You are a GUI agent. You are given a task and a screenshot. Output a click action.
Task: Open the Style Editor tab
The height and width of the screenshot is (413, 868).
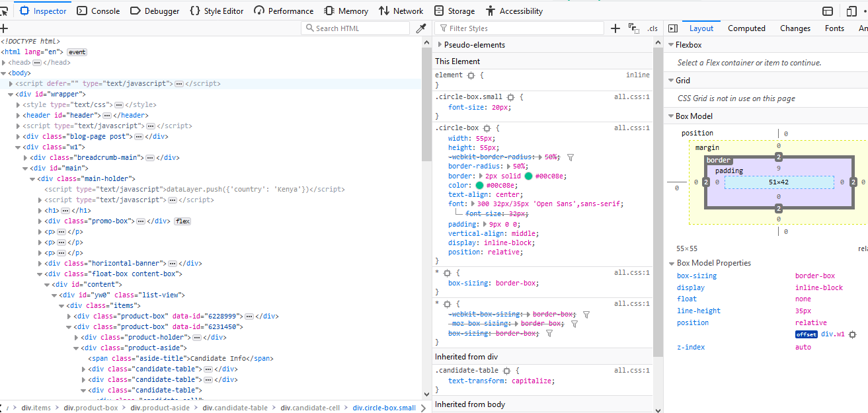pos(217,11)
